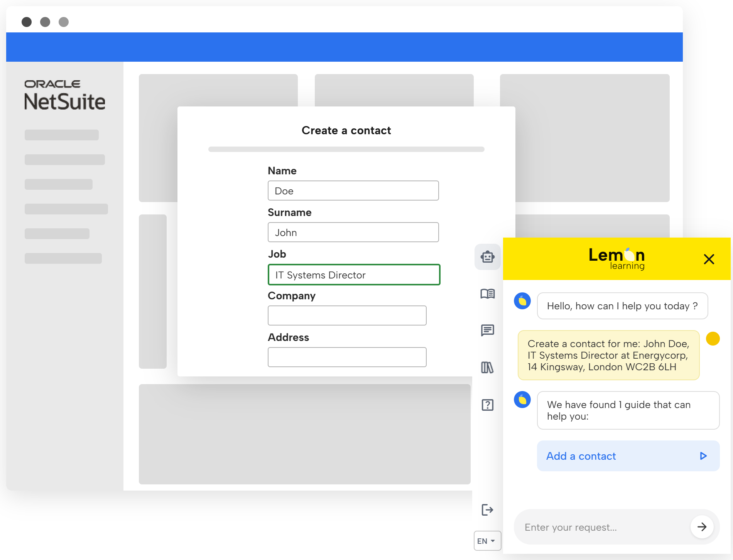
Task: Click the Oracle NetSuite logo
Action: 64,95
